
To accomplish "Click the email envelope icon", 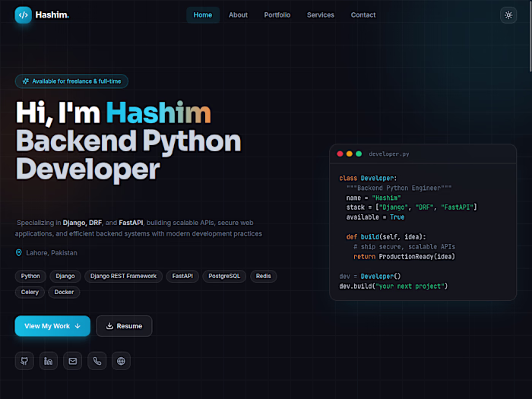I will click(x=73, y=361).
